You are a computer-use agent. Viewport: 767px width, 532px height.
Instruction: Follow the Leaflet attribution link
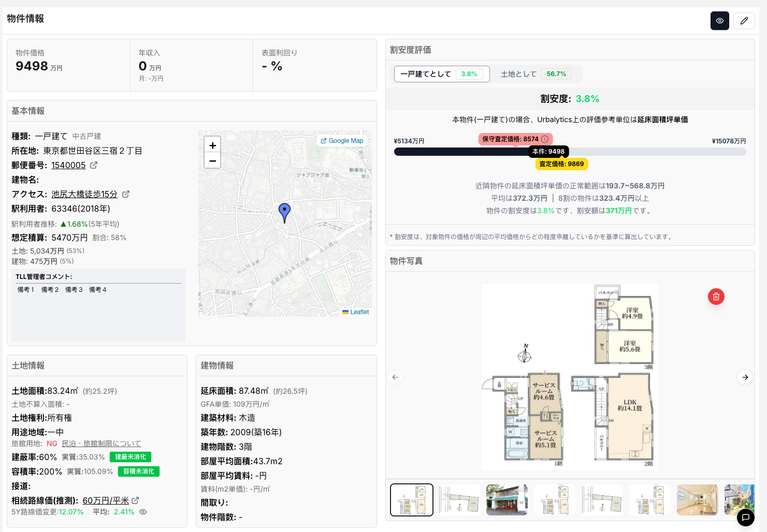(x=359, y=312)
